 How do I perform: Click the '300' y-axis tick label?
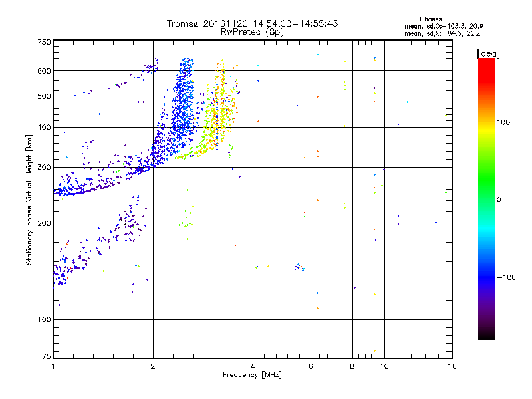coord(44,168)
